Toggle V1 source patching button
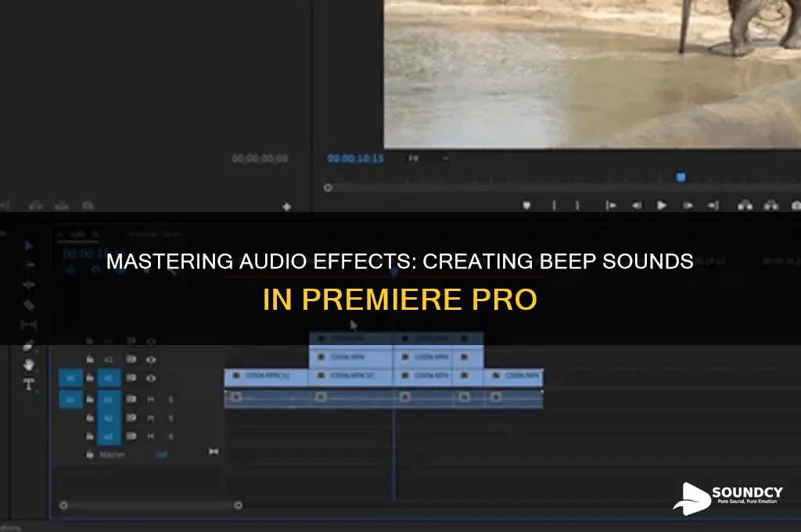801x532 pixels. click(71, 379)
